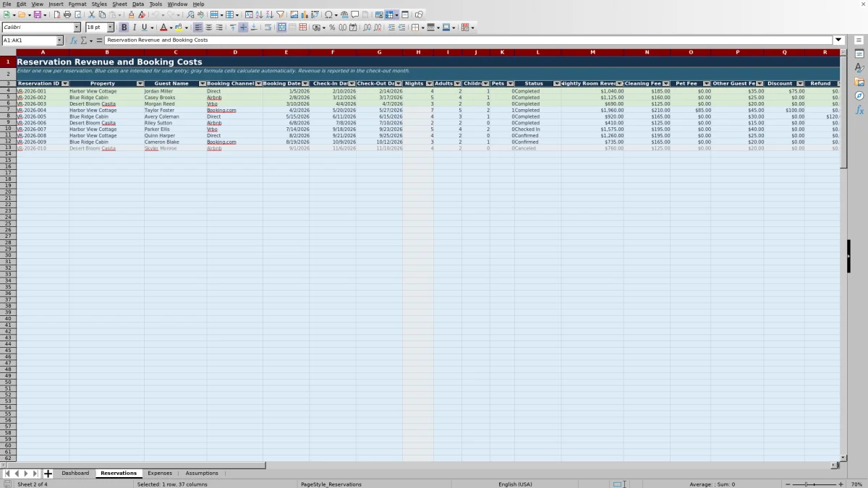The width and height of the screenshot is (868, 488).
Task: Open the Font Size dropdown
Action: pos(111,27)
